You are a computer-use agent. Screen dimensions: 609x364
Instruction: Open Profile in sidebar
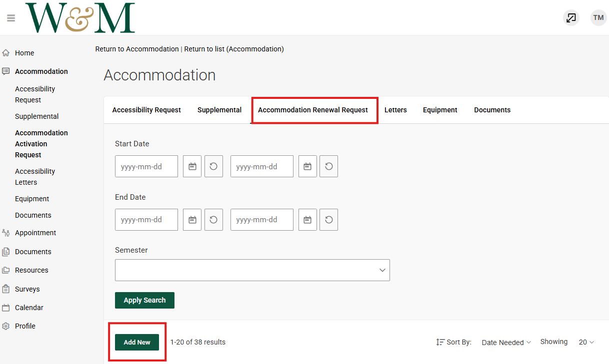click(x=25, y=326)
